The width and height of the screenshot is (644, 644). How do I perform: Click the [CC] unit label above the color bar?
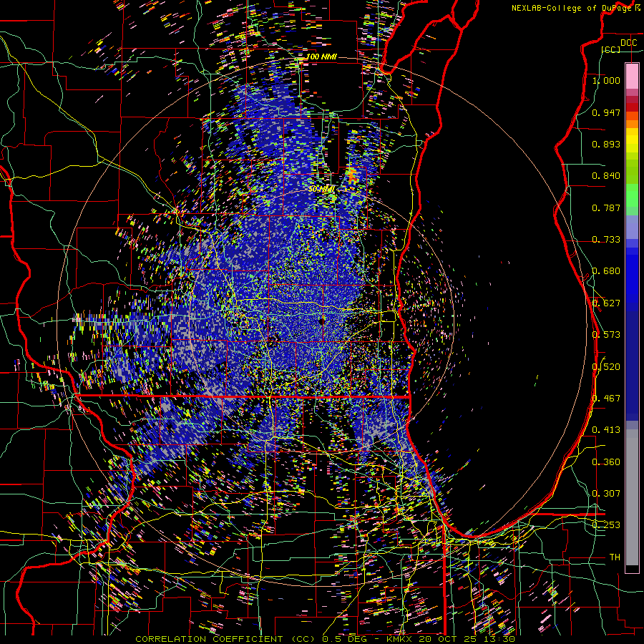611,49
